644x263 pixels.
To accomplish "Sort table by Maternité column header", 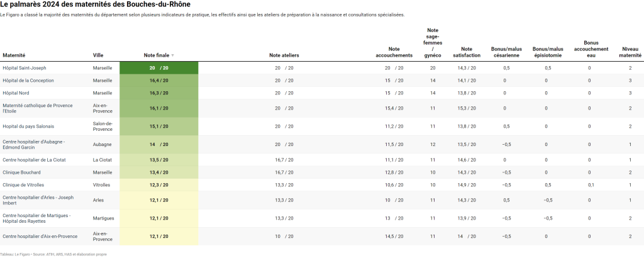I will click(14, 55).
